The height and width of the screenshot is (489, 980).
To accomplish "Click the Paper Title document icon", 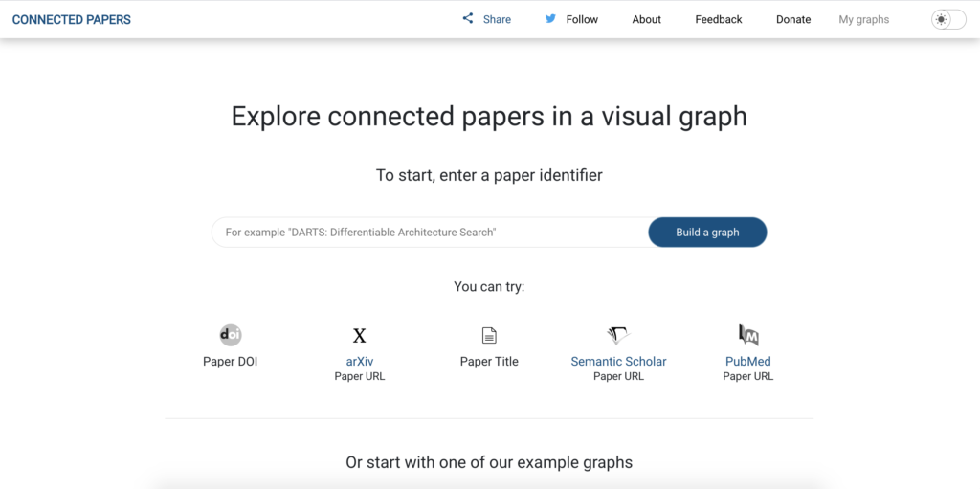I will 489,336.
